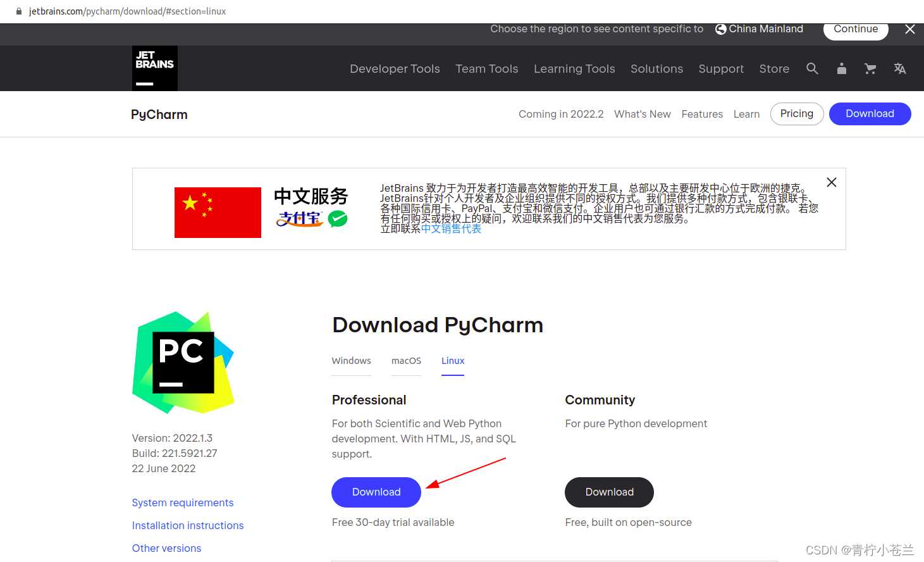Open Other versions link
The width and height of the screenshot is (924, 562).
tap(166, 548)
